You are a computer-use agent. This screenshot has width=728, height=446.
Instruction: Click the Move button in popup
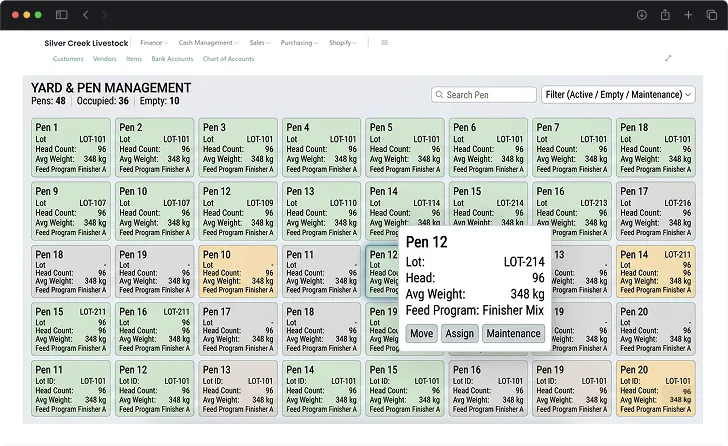tap(422, 333)
